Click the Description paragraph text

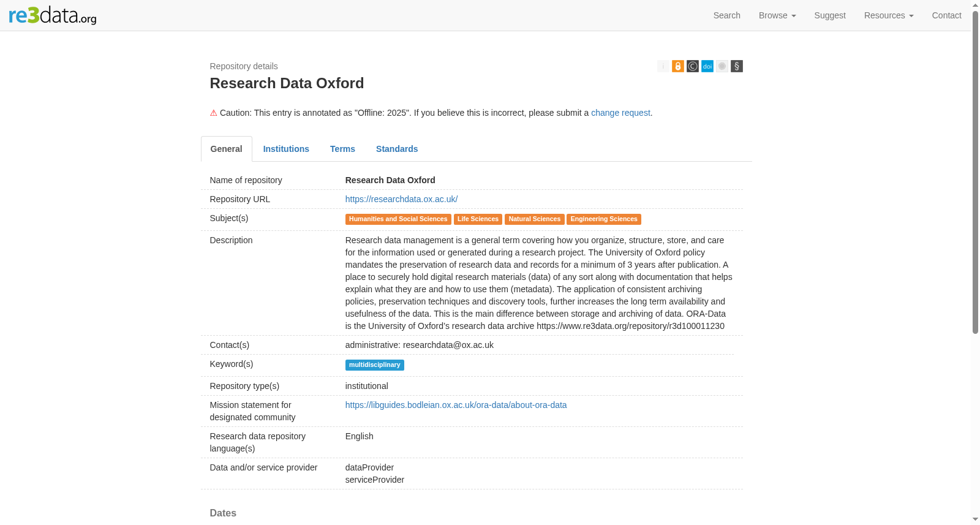[539, 283]
